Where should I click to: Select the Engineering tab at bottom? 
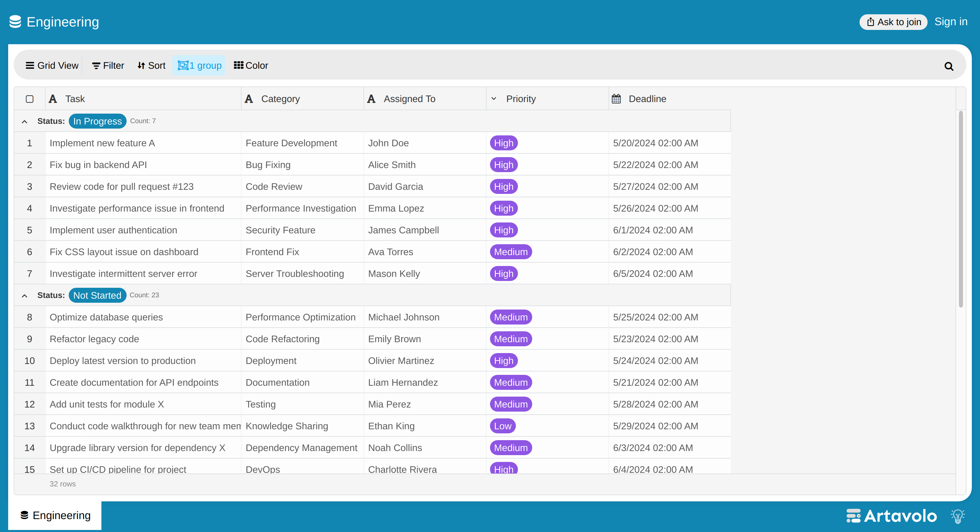(x=55, y=515)
